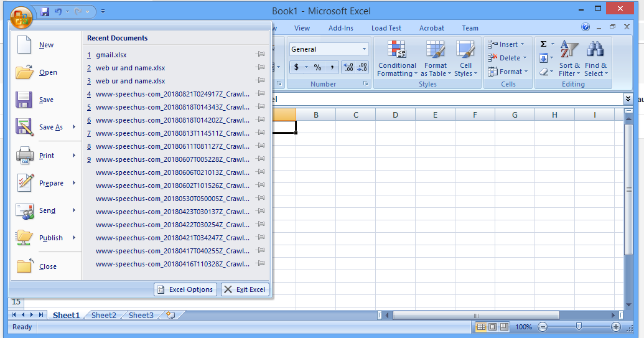Expand the Prepare submenu arrow
Image resolution: width=644 pixels, height=338 pixels.
pos(74,183)
